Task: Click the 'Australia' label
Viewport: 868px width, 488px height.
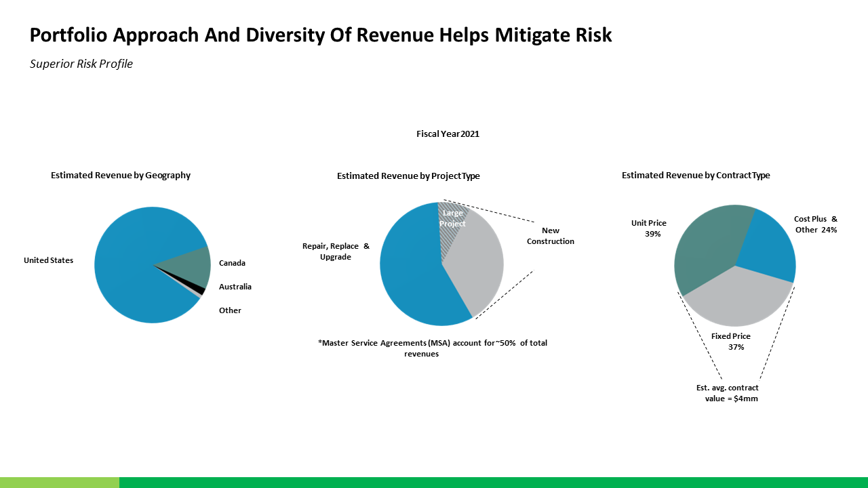Action: [235, 287]
